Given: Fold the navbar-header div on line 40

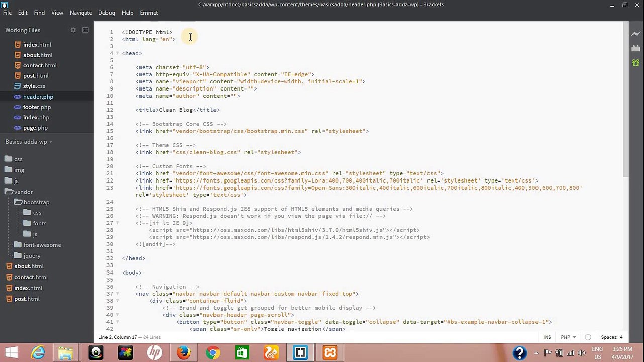Looking at the screenshot, I should click(x=118, y=315).
